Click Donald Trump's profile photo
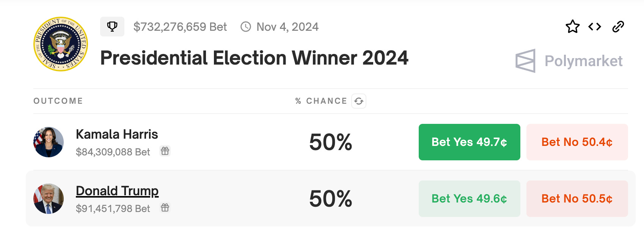The image size is (644, 231). tap(49, 199)
